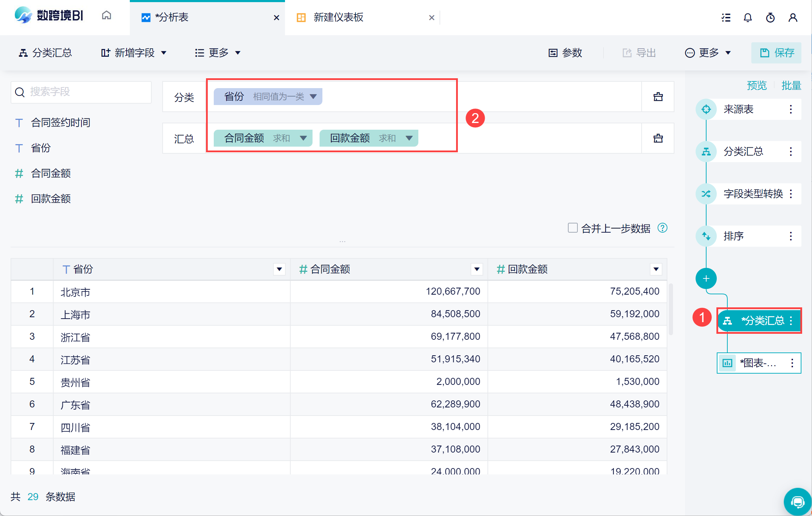Click the plus add-step node
This screenshot has height=516, width=812.
click(706, 278)
